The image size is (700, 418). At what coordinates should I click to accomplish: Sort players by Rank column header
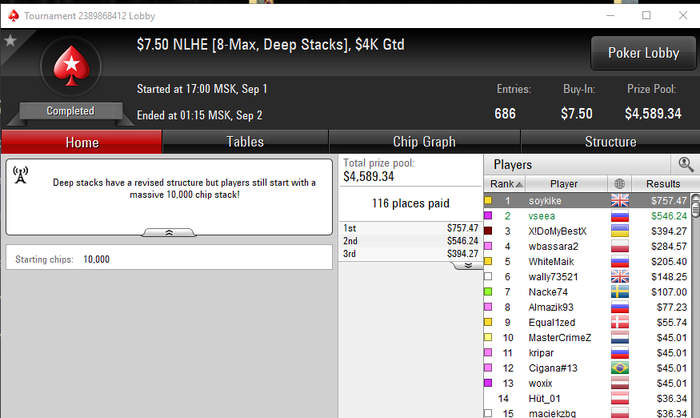click(x=505, y=184)
